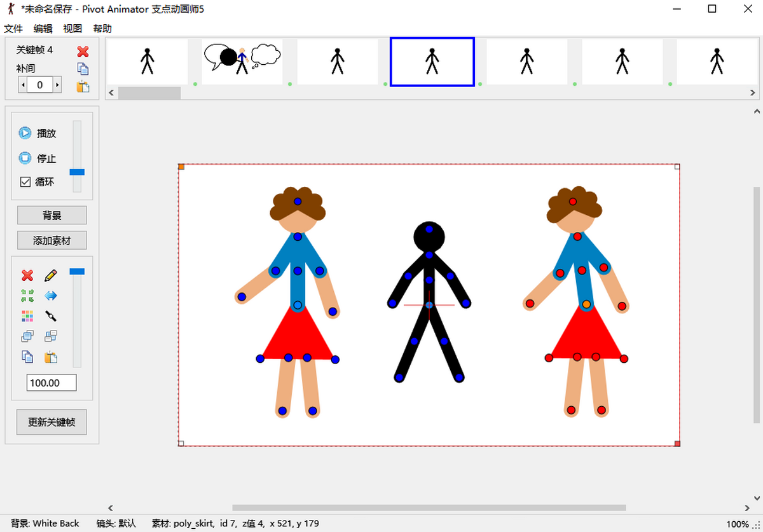Open figure editor with the pencil icon
This screenshot has height=532, width=763.
51,275
